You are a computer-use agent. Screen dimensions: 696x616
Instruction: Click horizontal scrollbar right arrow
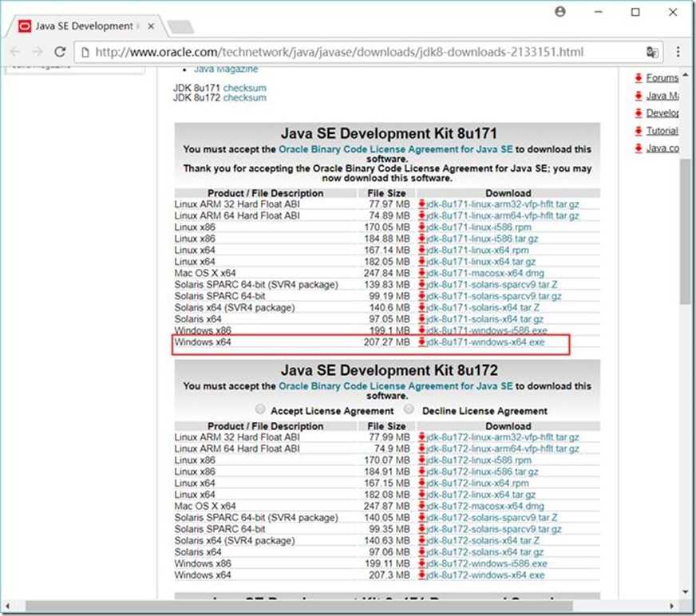click(x=671, y=606)
